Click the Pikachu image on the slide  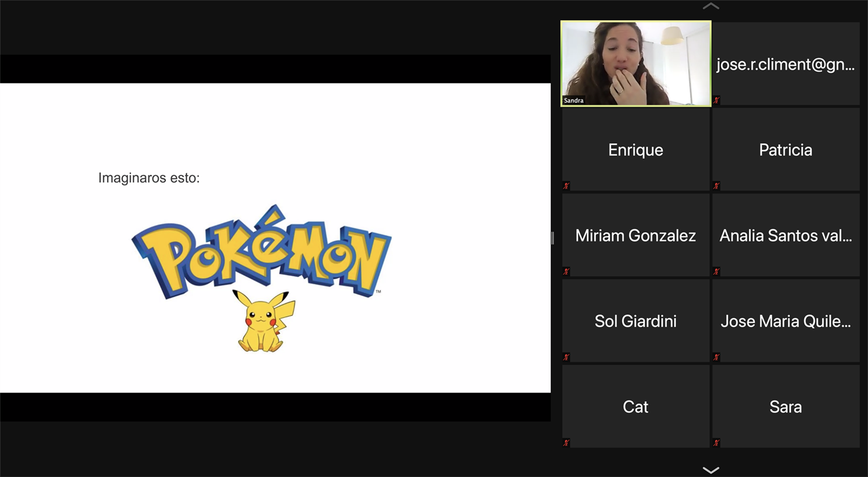pyautogui.click(x=265, y=321)
